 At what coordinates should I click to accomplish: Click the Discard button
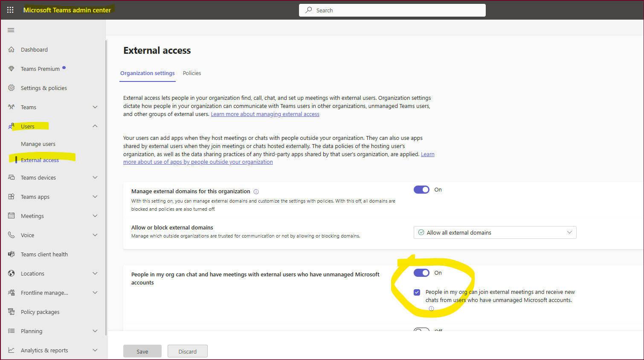pyautogui.click(x=188, y=351)
